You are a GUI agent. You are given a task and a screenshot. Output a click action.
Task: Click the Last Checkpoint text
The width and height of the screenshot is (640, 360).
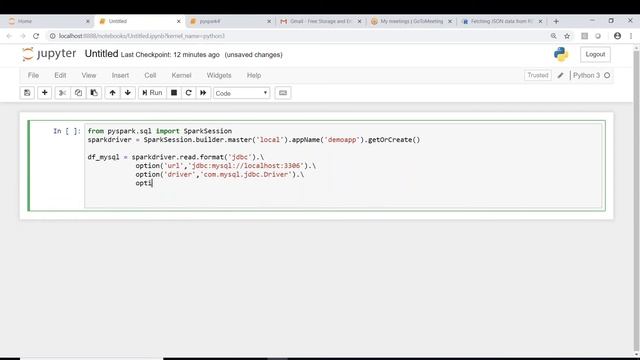[170, 55]
